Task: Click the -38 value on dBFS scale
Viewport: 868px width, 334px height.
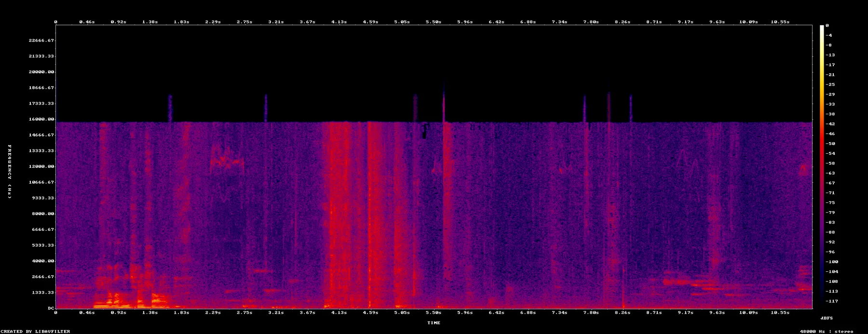Action: coord(830,114)
